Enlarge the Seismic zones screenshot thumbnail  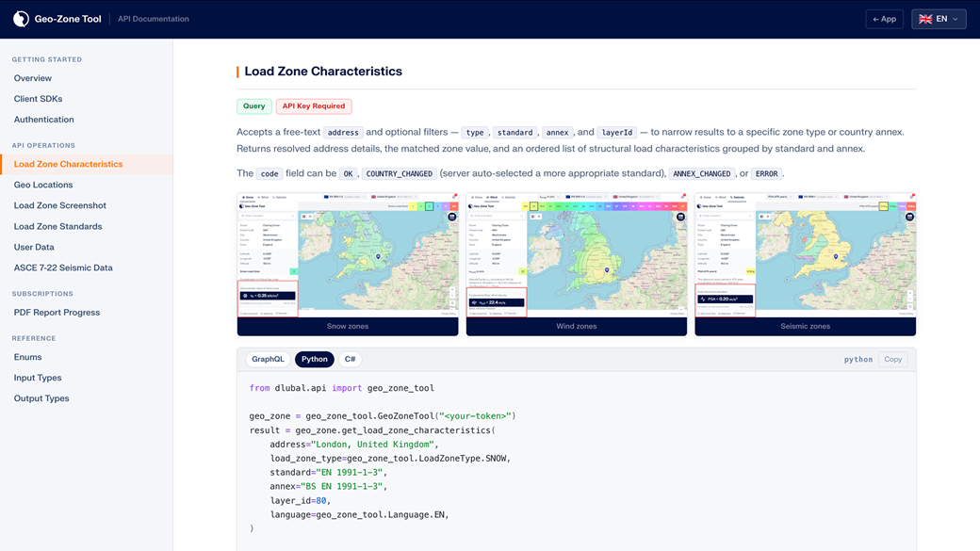coord(805,255)
